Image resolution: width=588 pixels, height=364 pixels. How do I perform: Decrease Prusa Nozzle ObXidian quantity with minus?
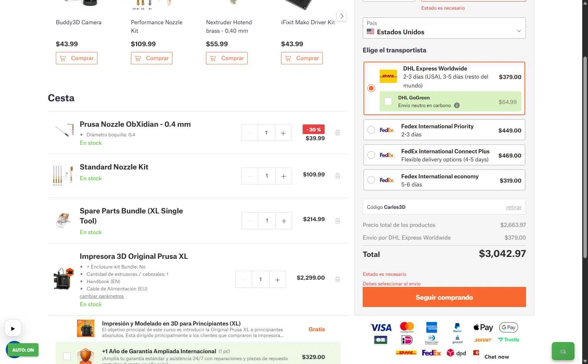click(x=250, y=133)
